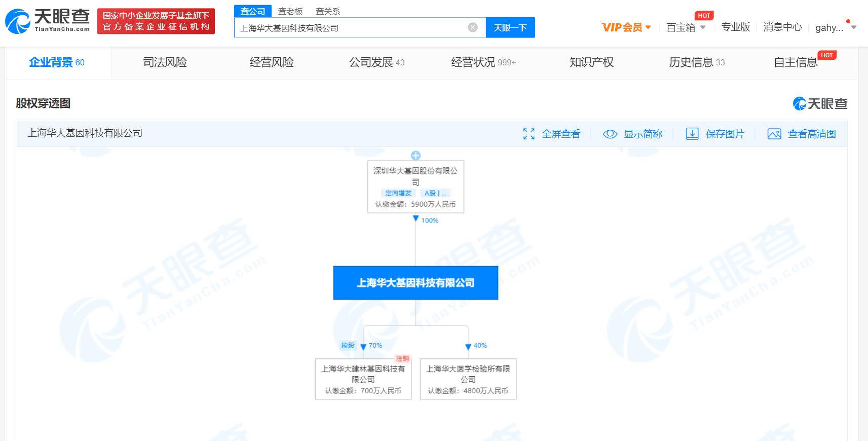The height and width of the screenshot is (441, 868).
Task: Click the 40% ownership label
Action: pyautogui.click(x=480, y=346)
